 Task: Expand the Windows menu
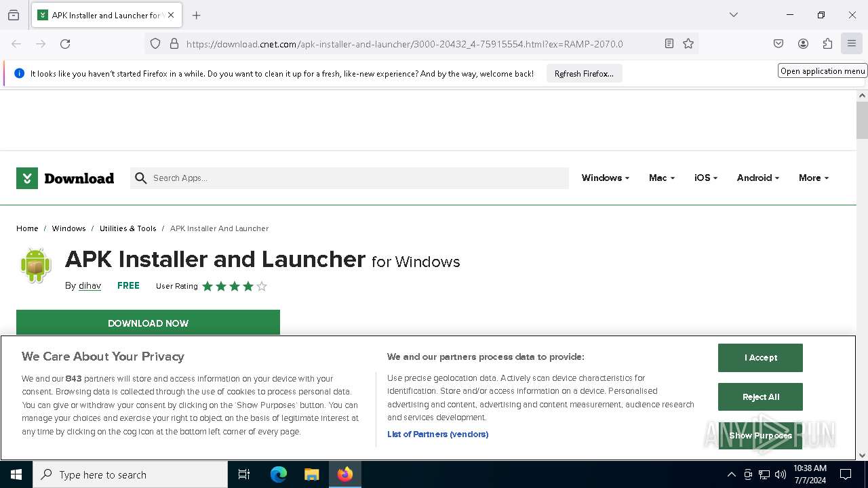tap(605, 178)
